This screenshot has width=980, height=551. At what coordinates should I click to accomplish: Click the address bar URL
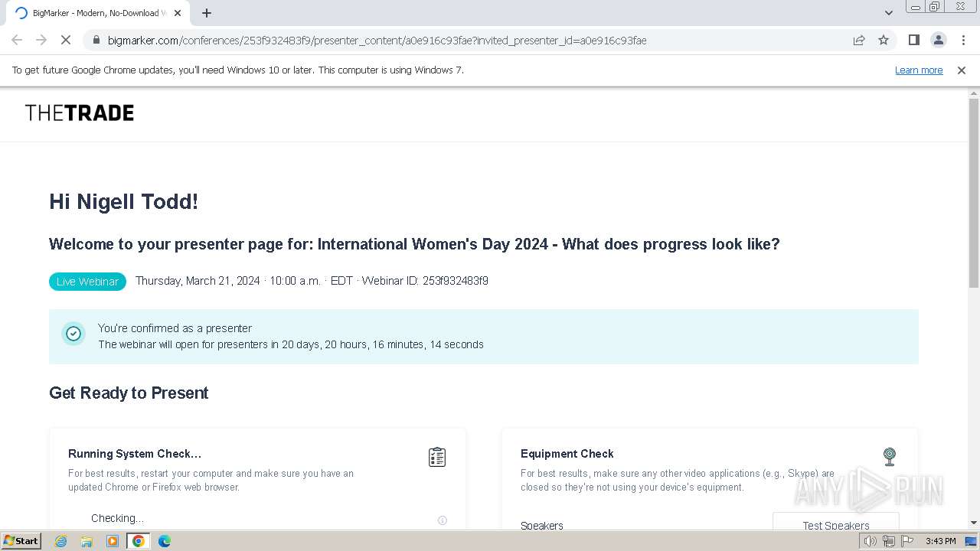point(377,41)
